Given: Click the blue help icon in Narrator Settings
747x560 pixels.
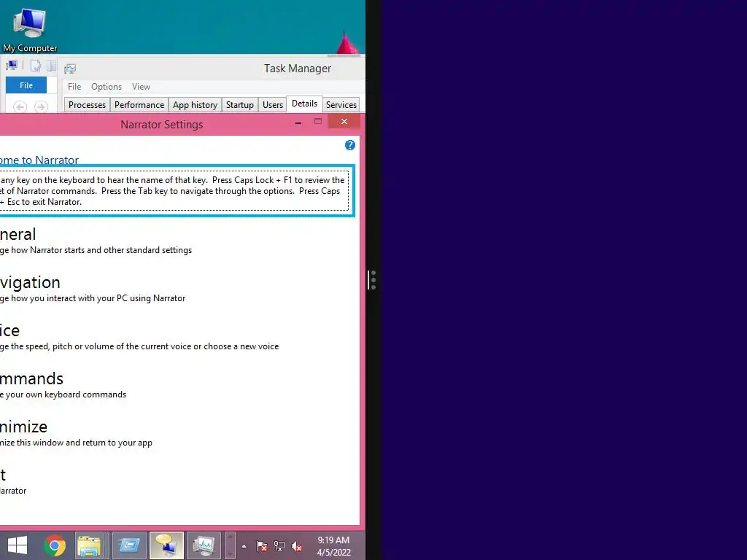Looking at the screenshot, I should click(349, 145).
